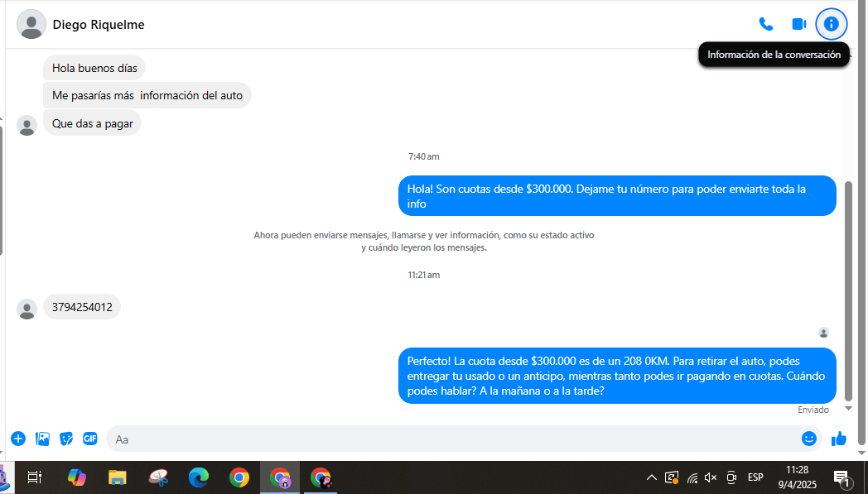This screenshot has width=868, height=494.
Task: Start a video call from the chat header
Action: click(798, 24)
